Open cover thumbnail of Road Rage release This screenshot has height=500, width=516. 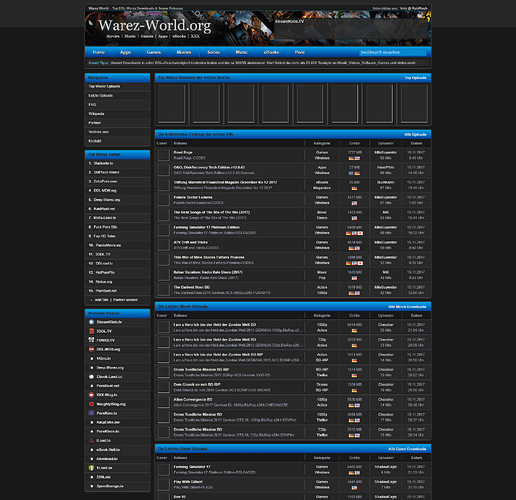coord(164,155)
